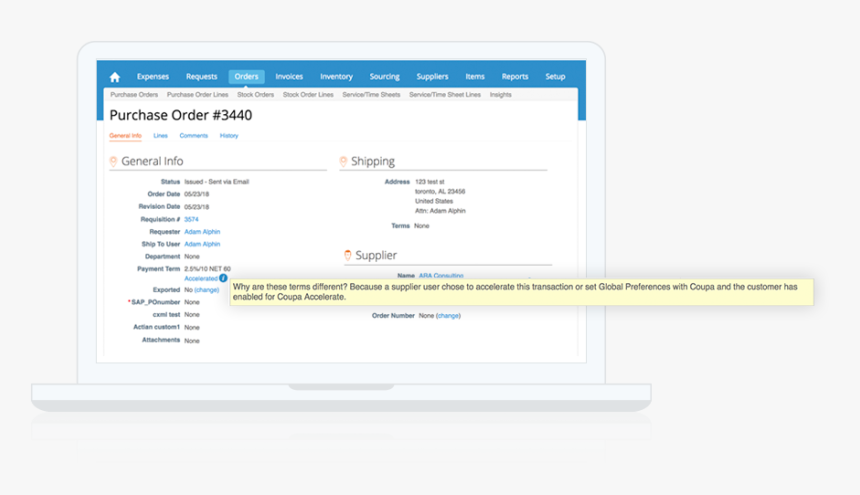The width and height of the screenshot is (860, 495).
Task: Open Requester Adam Alphin link
Action: 202,232
